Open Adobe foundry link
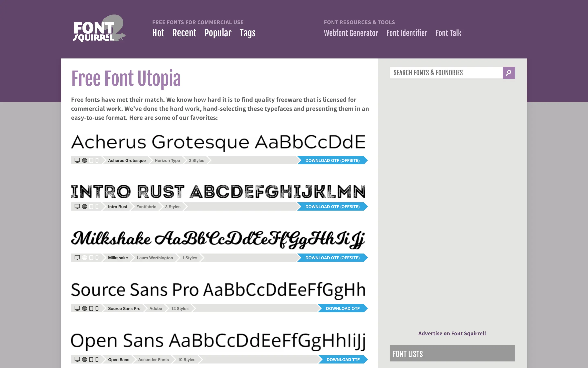This screenshot has height=368, width=588. pyautogui.click(x=156, y=308)
